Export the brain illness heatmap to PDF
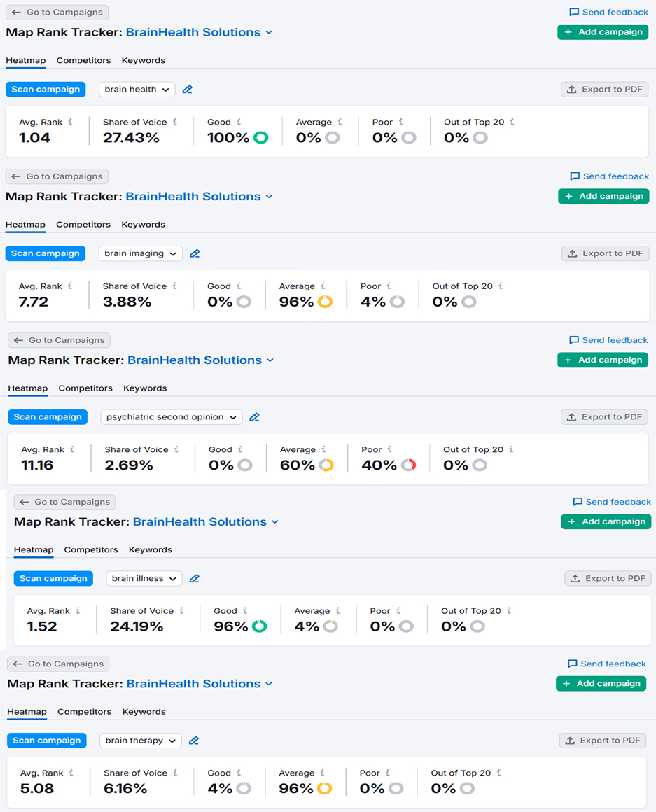Screen dimensions: 656x812 click(608, 579)
